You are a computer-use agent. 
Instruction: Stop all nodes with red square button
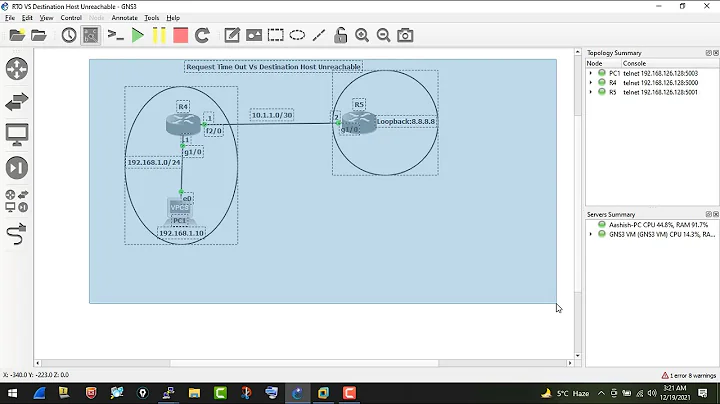pos(180,35)
